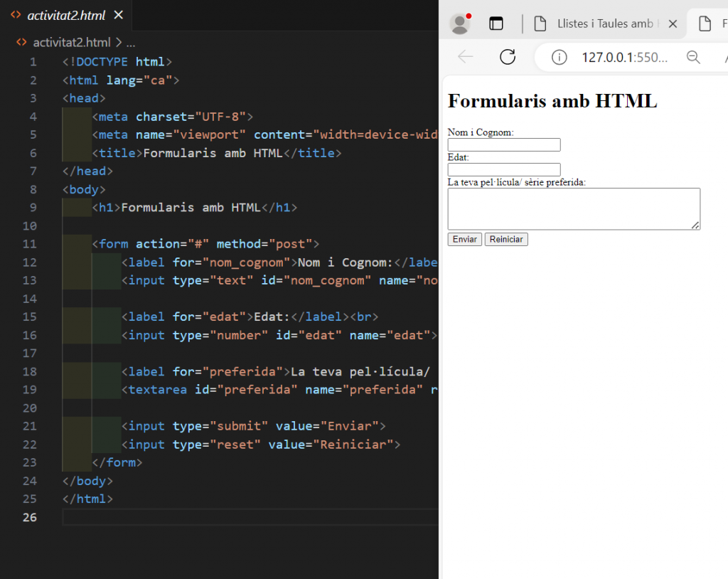Screen dimensions: 728x579
Task: Click inside the Nom i Cognom field
Action: (x=503, y=144)
